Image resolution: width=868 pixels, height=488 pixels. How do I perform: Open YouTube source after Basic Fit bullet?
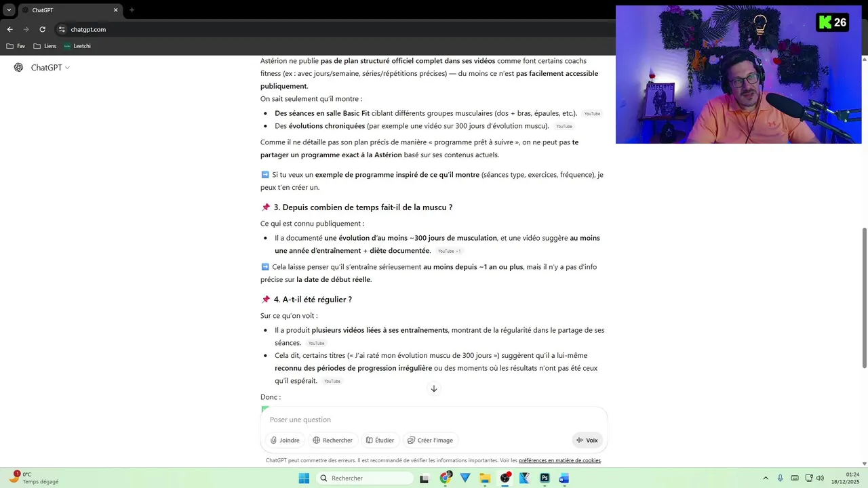[592, 114]
